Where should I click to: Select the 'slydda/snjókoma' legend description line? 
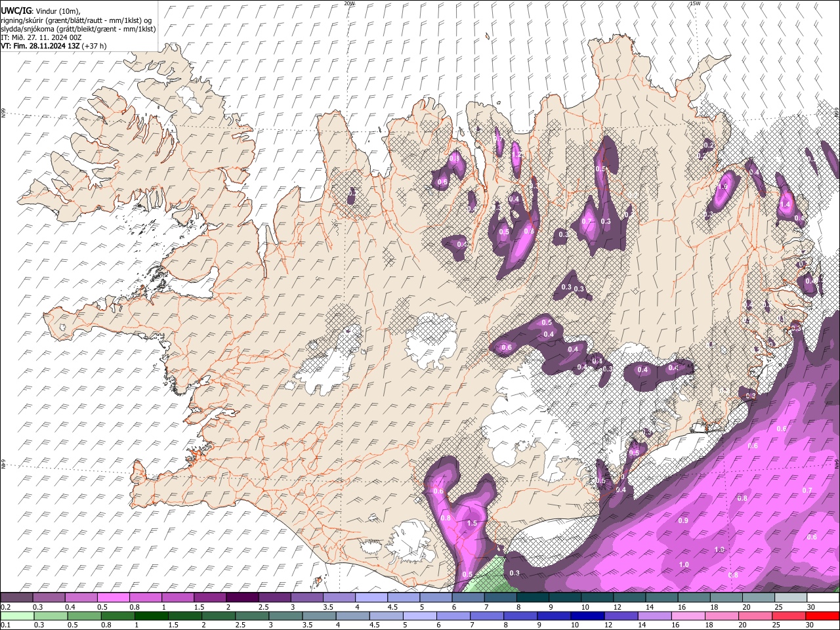tap(78, 28)
